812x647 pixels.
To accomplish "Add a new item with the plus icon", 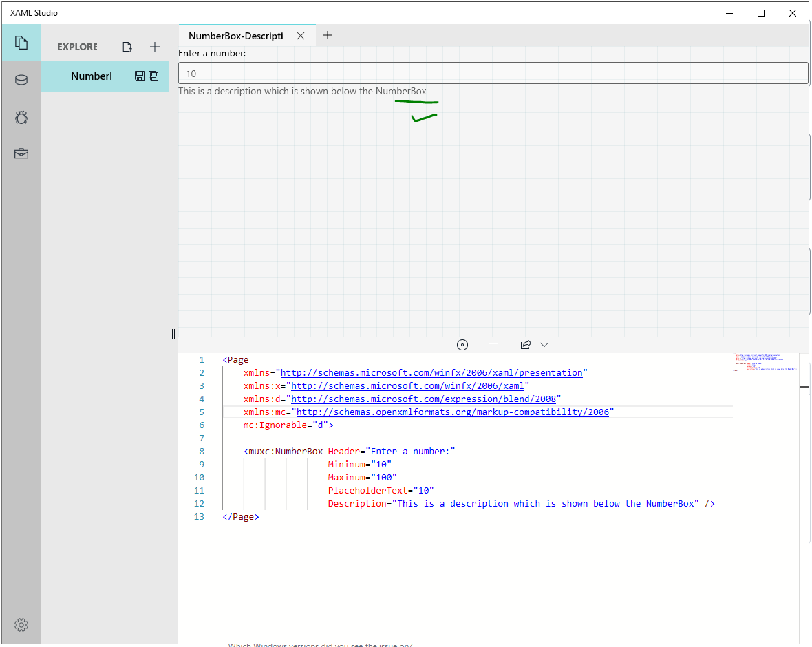I will tap(155, 47).
